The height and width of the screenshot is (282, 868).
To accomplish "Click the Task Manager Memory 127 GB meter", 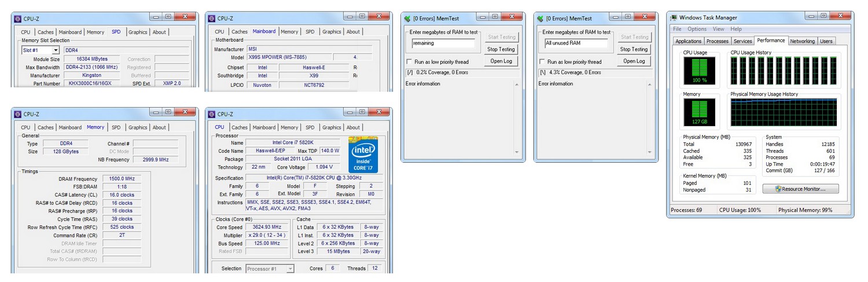I will pyautogui.click(x=699, y=112).
